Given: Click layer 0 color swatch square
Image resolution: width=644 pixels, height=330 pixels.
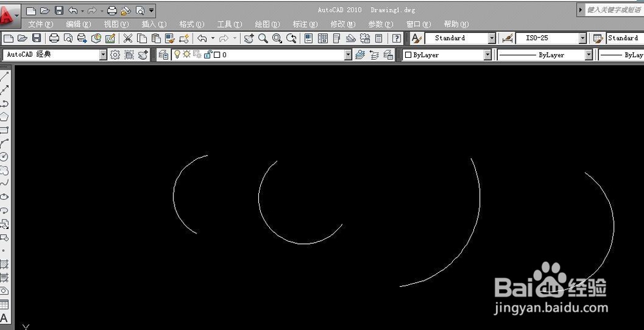Looking at the screenshot, I should coord(217,55).
